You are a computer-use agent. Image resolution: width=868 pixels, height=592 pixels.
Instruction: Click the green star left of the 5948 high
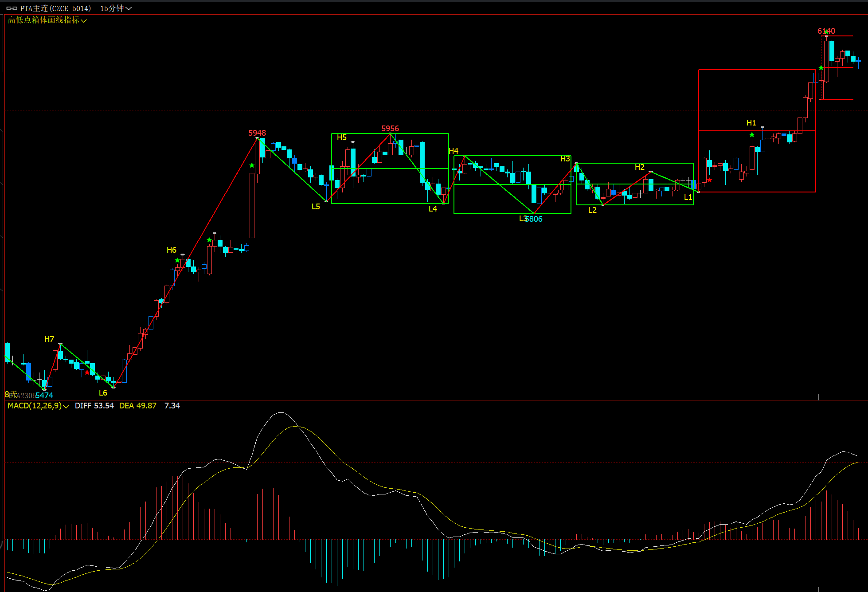coord(252,165)
